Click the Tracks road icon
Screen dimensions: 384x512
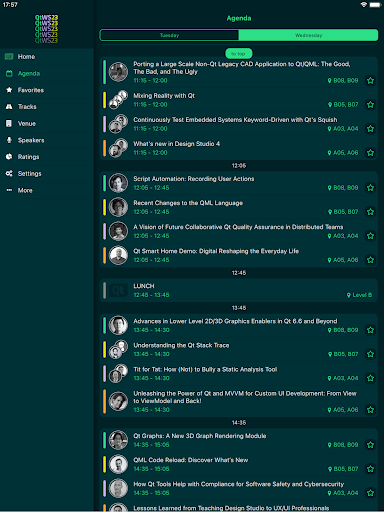pos(9,107)
